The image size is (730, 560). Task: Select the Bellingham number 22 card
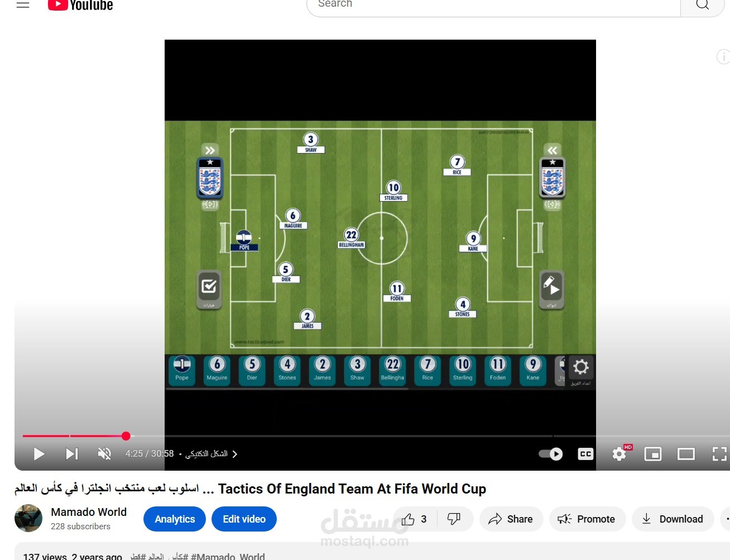tap(393, 370)
